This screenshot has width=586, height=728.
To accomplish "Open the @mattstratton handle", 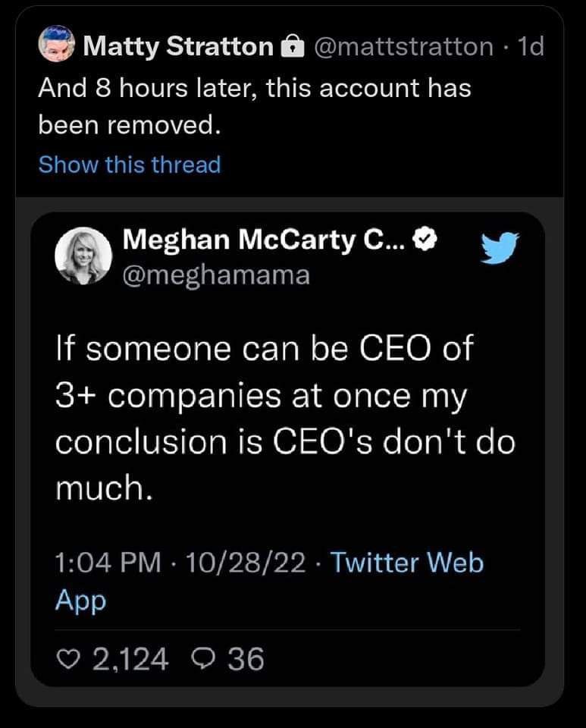I will pyautogui.click(x=403, y=47).
